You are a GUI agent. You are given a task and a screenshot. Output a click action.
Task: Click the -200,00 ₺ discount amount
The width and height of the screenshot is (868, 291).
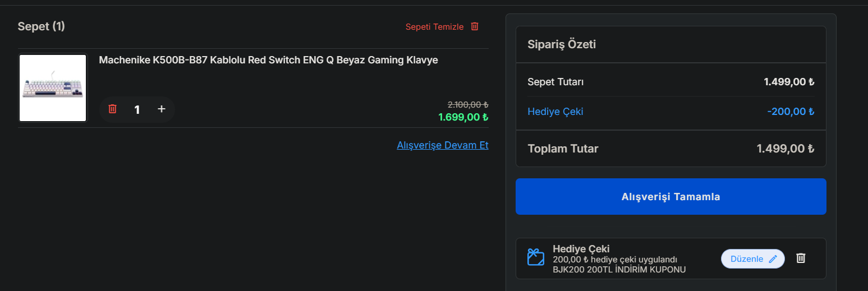790,112
